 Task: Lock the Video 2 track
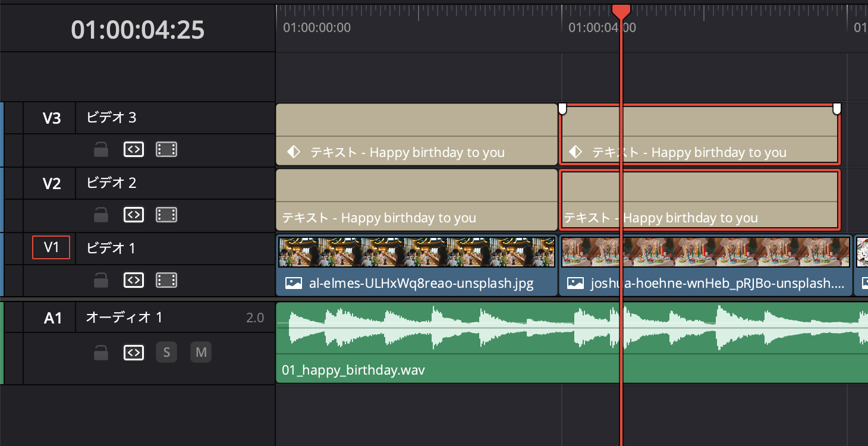[101, 215]
